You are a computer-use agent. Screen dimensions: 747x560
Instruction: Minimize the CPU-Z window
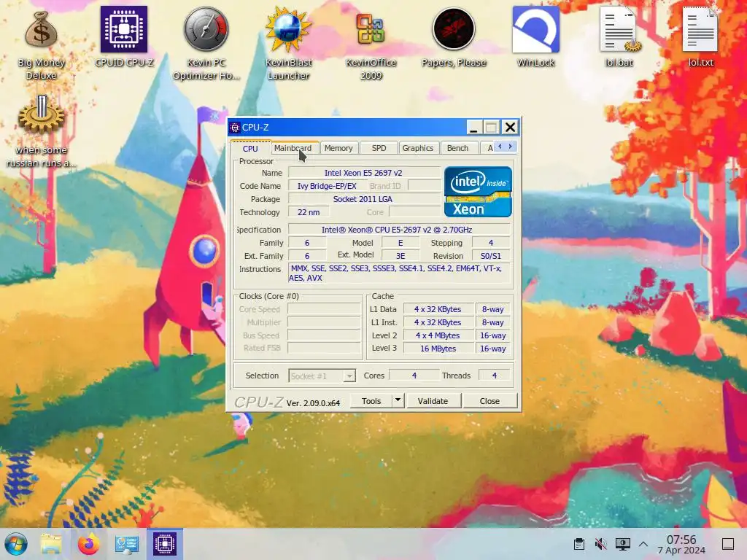pos(473,128)
